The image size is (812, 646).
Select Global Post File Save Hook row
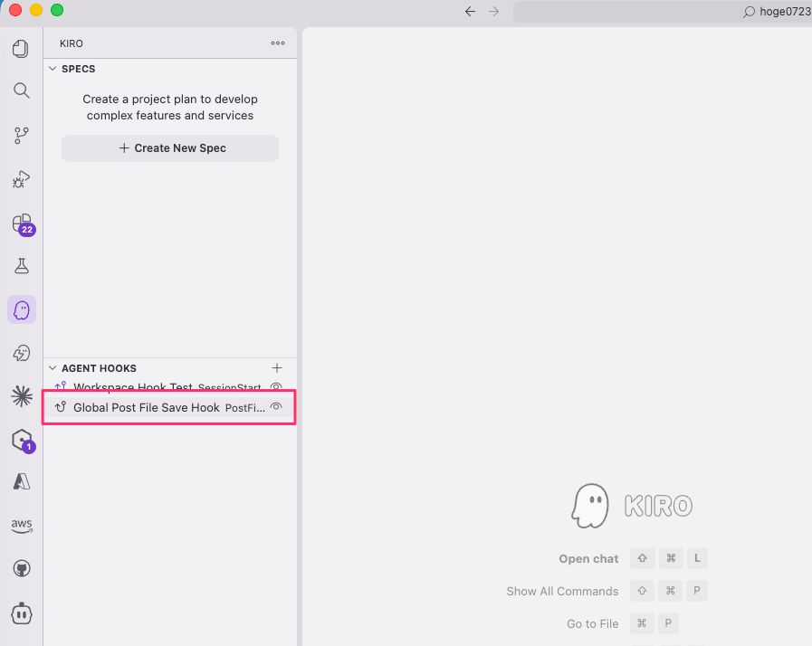point(168,407)
